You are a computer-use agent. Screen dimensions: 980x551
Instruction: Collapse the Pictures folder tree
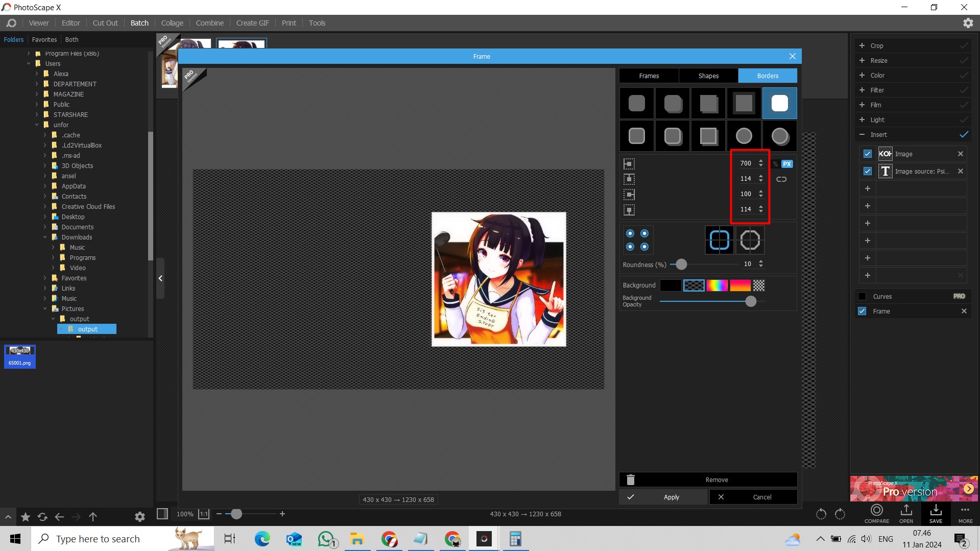coord(45,308)
